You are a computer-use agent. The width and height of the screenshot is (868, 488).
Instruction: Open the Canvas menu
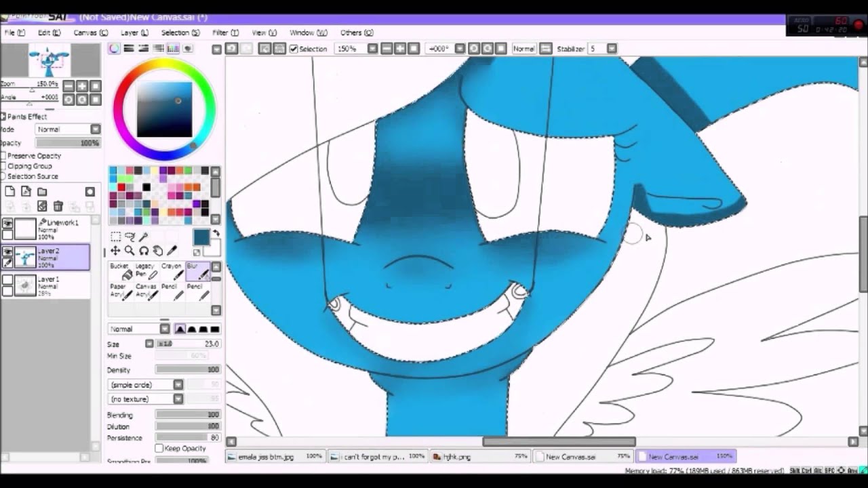coord(90,33)
